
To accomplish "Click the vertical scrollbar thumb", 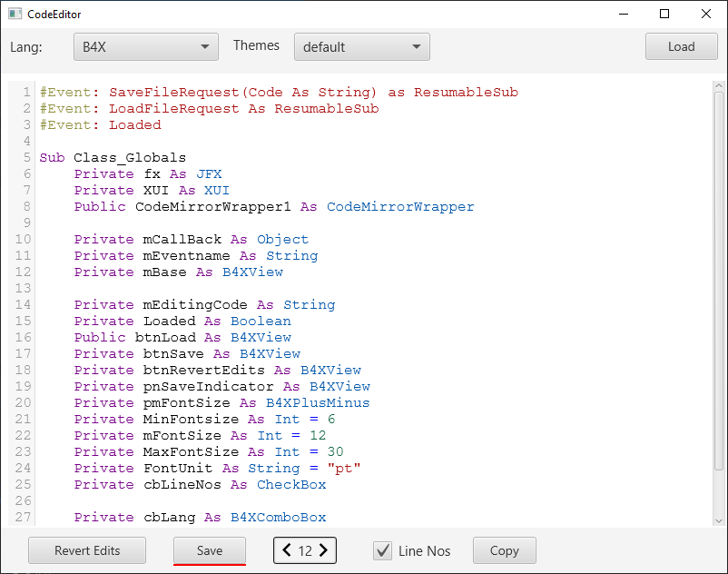I will point(718,281).
